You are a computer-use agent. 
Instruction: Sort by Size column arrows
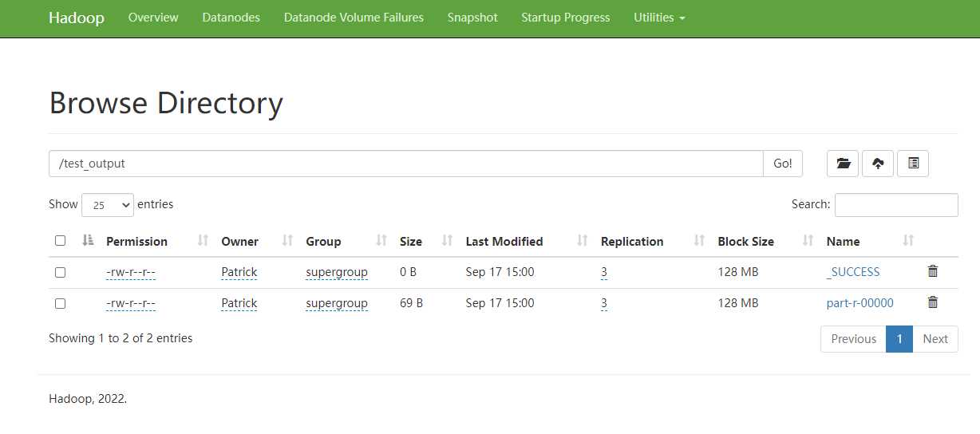coord(448,241)
